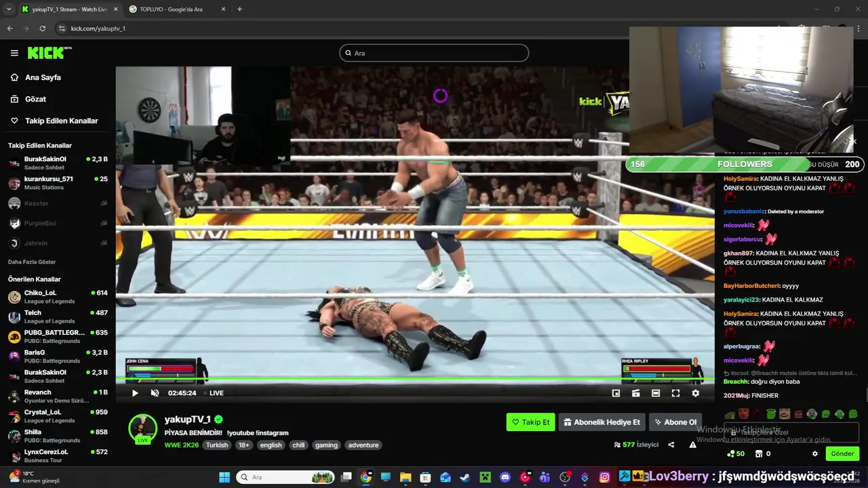Open recommended channel BarisG
The width and height of the screenshot is (868, 488).
(58, 357)
